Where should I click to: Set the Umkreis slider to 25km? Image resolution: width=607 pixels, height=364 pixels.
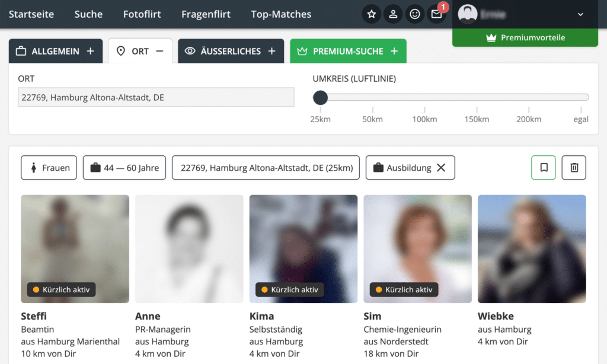coord(320,97)
